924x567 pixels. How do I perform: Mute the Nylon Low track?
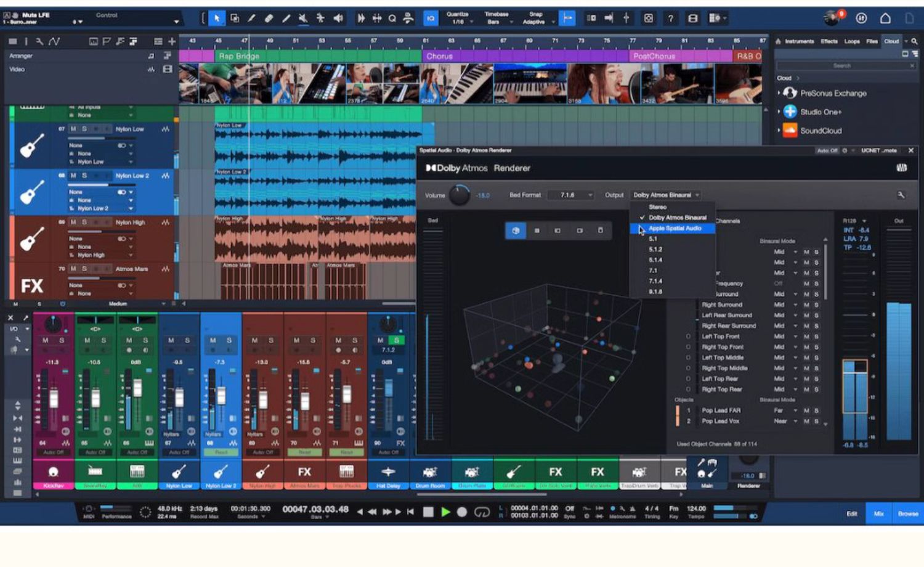[x=73, y=129]
